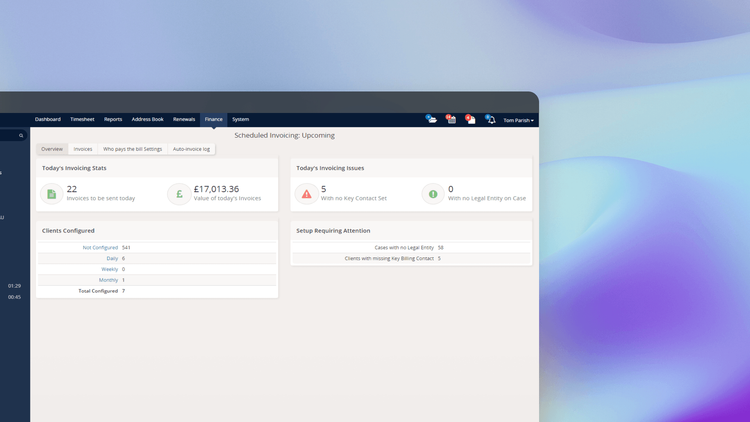Screen dimensions: 750x422
Task: Open the System menu
Action: point(241,120)
